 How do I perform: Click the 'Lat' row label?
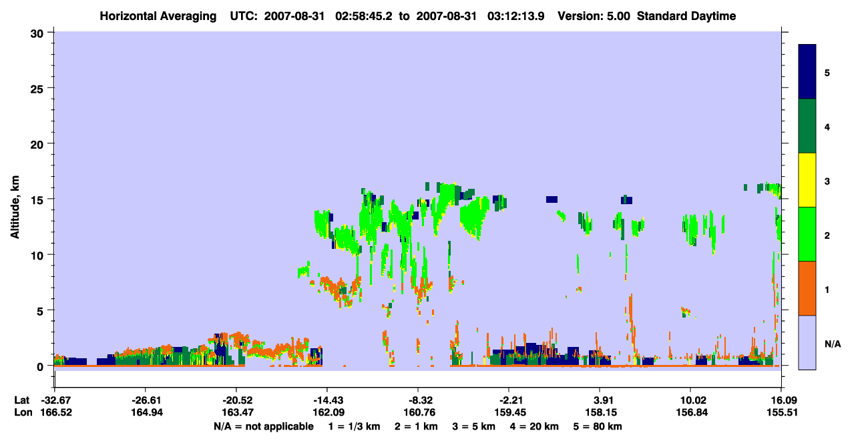click(x=22, y=400)
